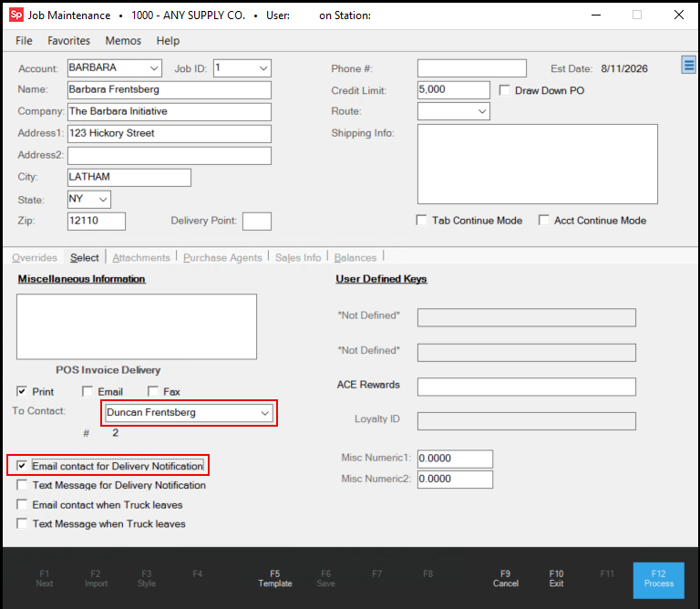Image resolution: width=700 pixels, height=609 pixels.
Task: View the Balances tab
Action: (355, 258)
